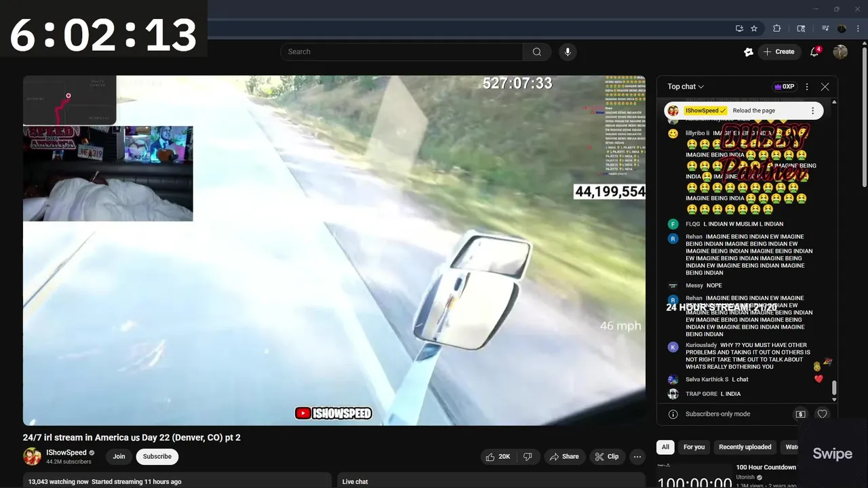
Task: Open the YouTube account avatar menu
Action: (x=840, y=52)
